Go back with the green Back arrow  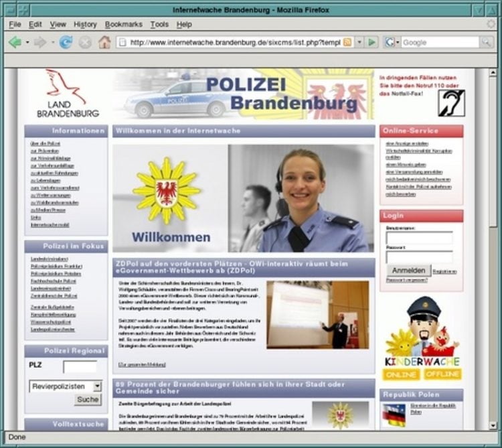(x=15, y=42)
